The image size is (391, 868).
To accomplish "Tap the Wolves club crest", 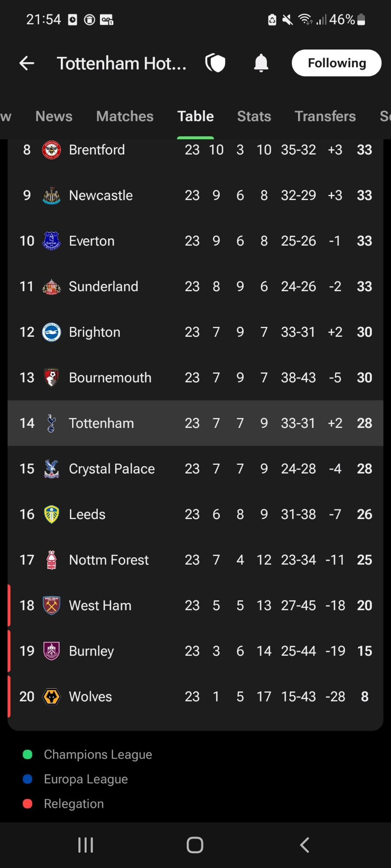I will 51,697.
